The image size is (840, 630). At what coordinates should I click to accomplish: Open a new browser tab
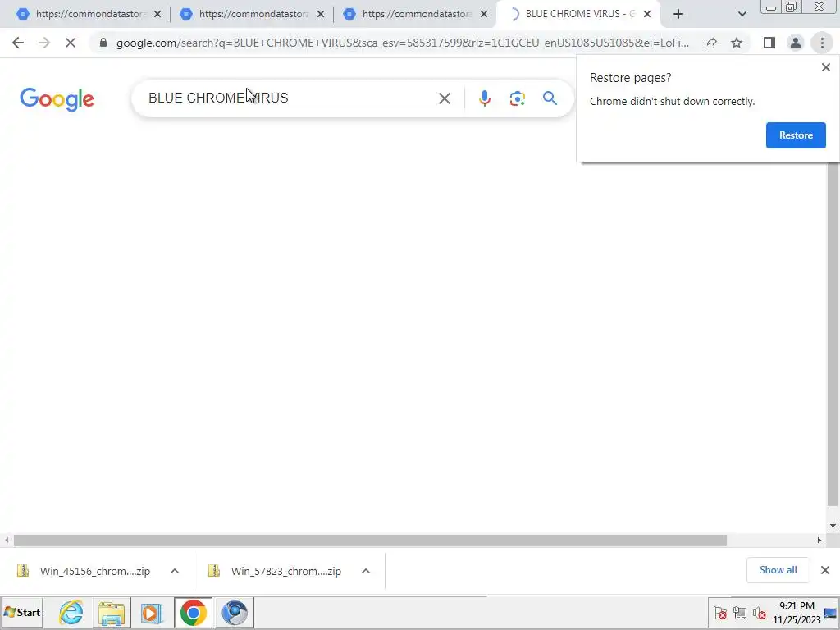pos(678,14)
